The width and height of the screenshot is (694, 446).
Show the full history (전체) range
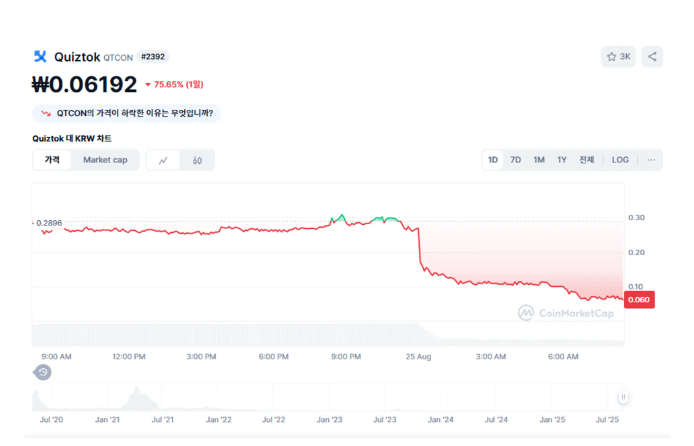587,160
